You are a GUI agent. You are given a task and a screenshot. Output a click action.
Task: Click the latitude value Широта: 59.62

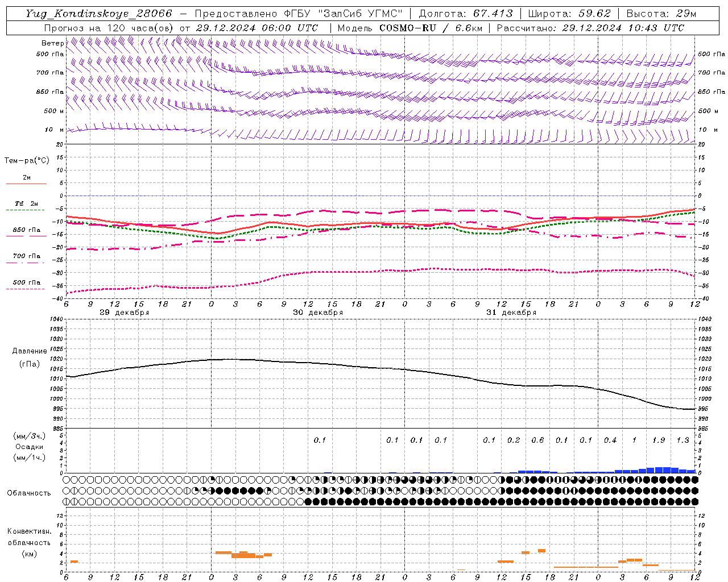[x=570, y=14]
